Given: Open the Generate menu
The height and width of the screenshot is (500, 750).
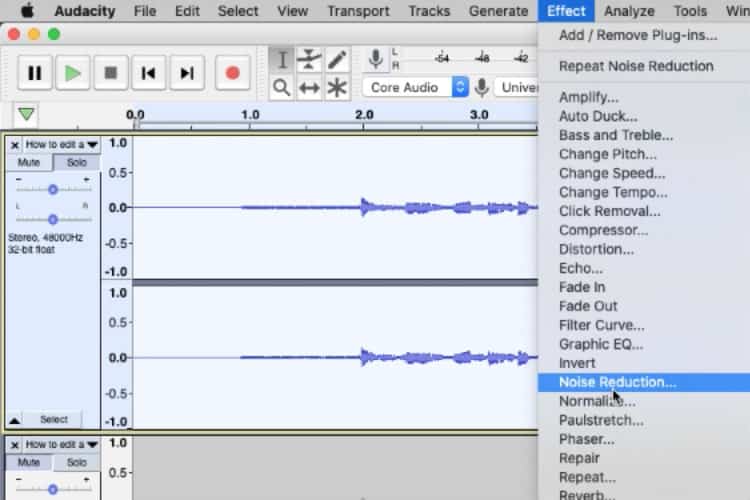Looking at the screenshot, I should pyautogui.click(x=498, y=11).
